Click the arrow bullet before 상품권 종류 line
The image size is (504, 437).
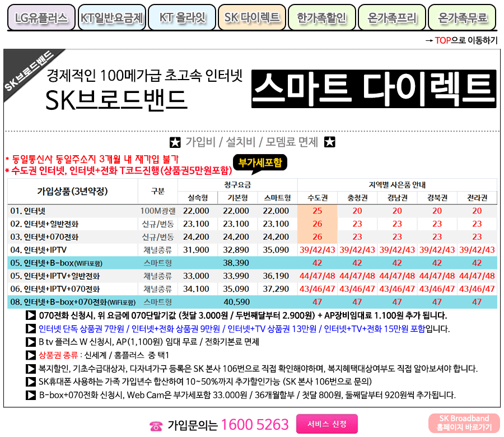(x=31, y=356)
